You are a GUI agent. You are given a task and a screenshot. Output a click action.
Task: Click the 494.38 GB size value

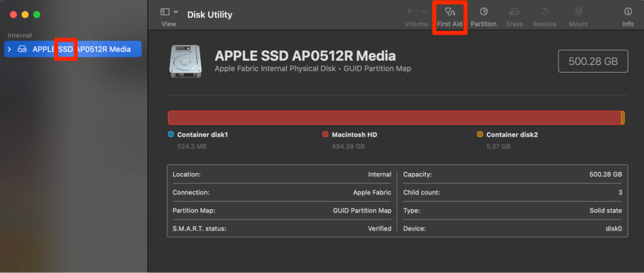pos(348,146)
